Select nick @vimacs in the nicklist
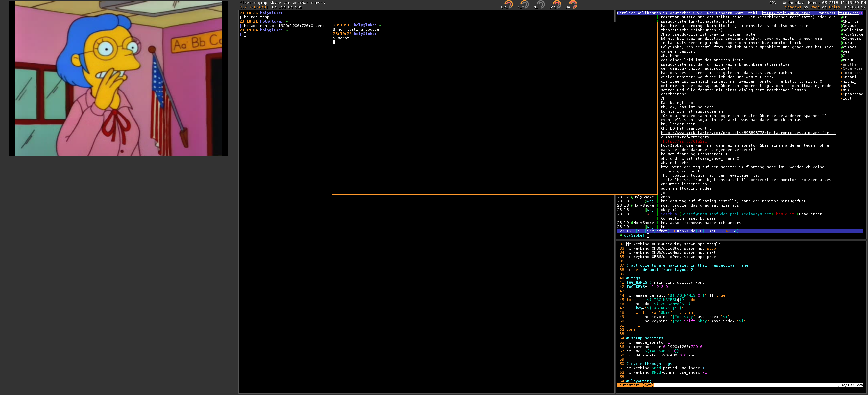The width and height of the screenshot is (868, 395). (849, 47)
